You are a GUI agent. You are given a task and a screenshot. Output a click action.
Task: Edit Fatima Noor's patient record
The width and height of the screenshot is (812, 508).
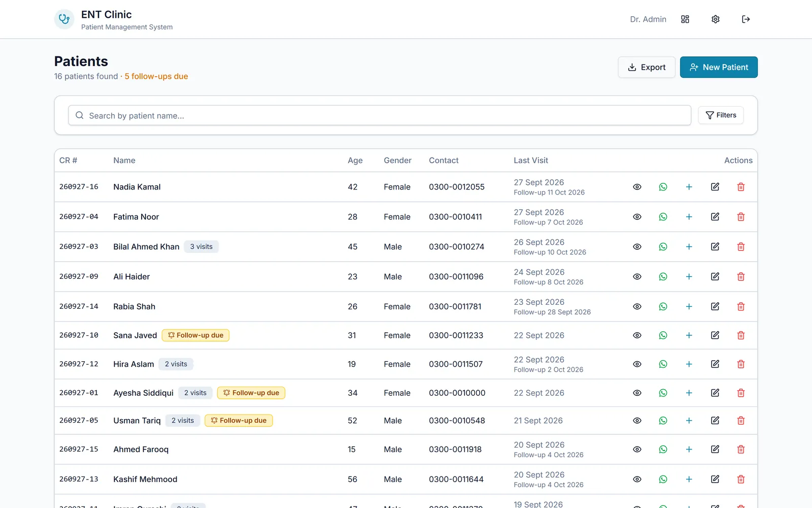pyautogui.click(x=715, y=217)
